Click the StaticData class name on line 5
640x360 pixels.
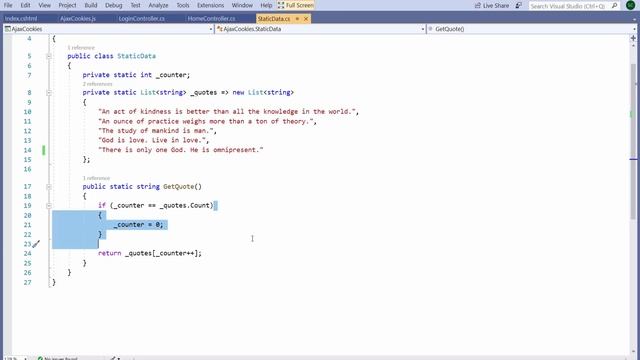point(136,56)
